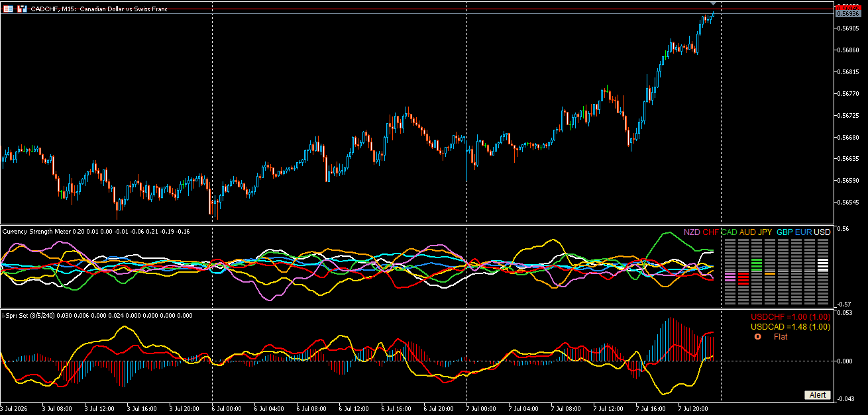
Task: Select the AUD currency label
Action: [747, 232]
